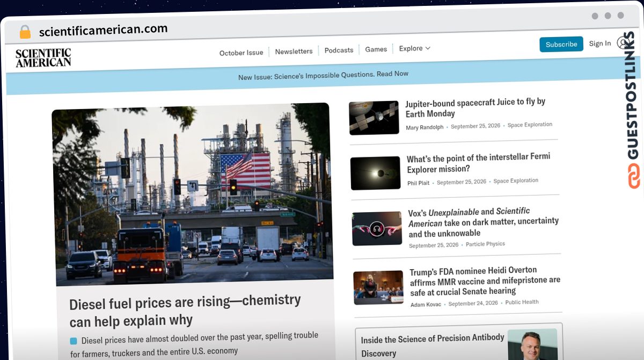The height and width of the screenshot is (360, 644).
Task: Open the diesel refinery hero image
Action: coord(193,193)
